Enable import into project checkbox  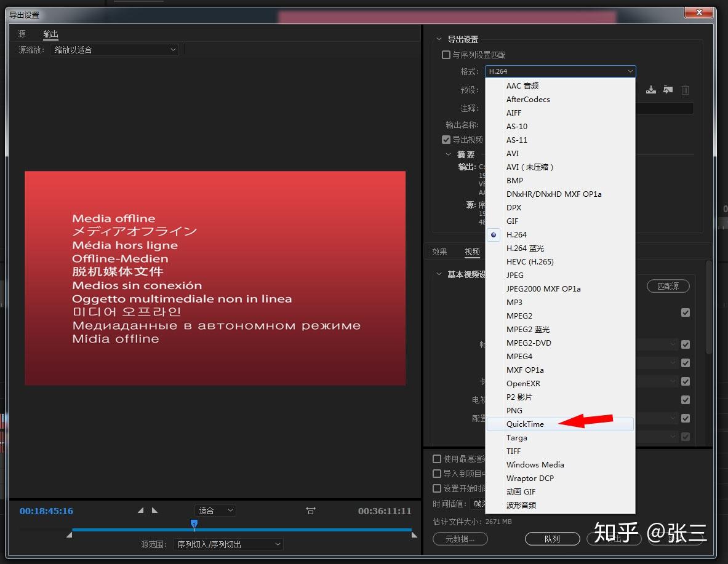click(437, 474)
